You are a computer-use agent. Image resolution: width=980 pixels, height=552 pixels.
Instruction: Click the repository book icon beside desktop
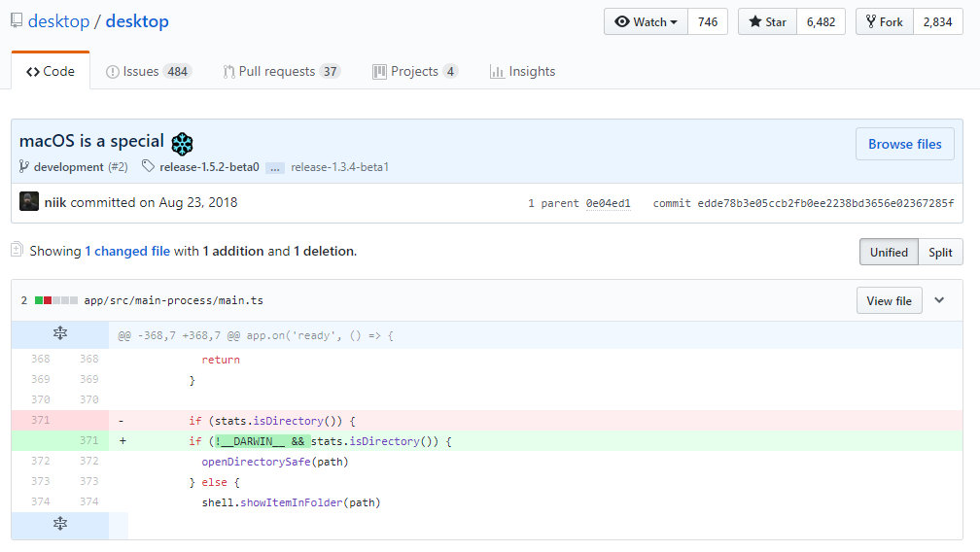tap(17, 21)
